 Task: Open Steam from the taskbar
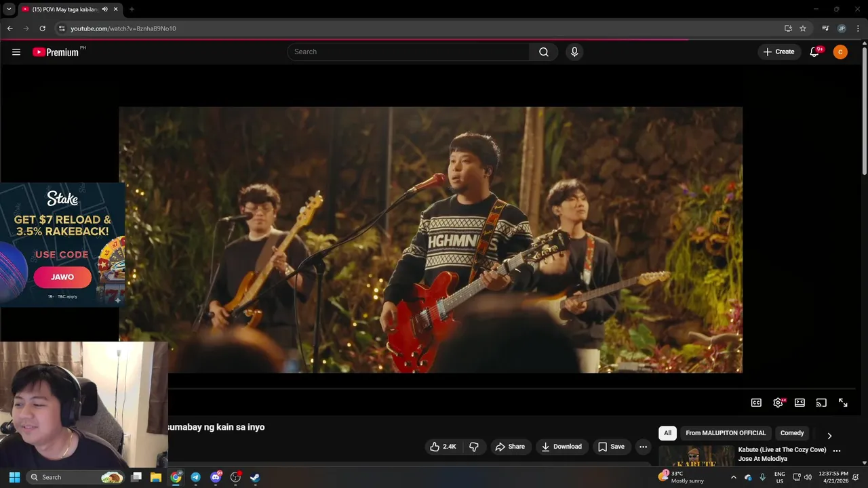pyautogui.click(x=255, y=477)
